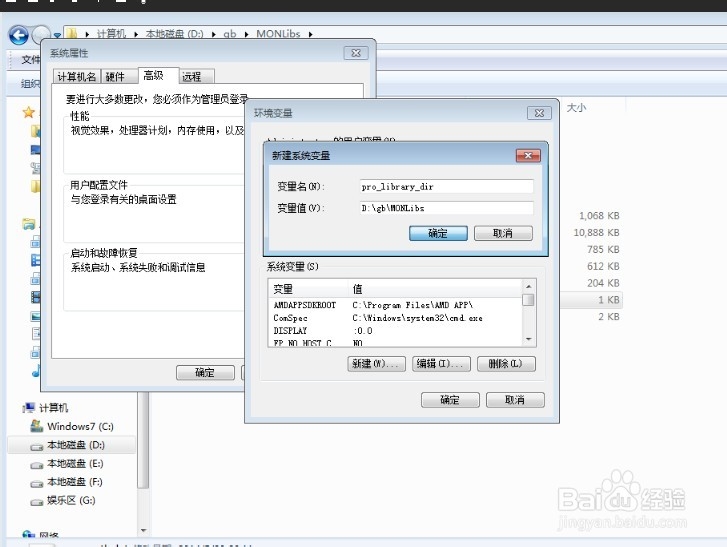Close the new system variable dialog
The image size is (727, 547).
528,155
